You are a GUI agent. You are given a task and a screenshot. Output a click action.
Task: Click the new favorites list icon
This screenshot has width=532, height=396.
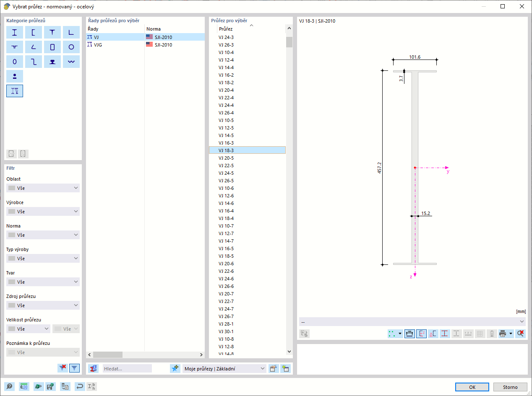click(x=285, y=368)
